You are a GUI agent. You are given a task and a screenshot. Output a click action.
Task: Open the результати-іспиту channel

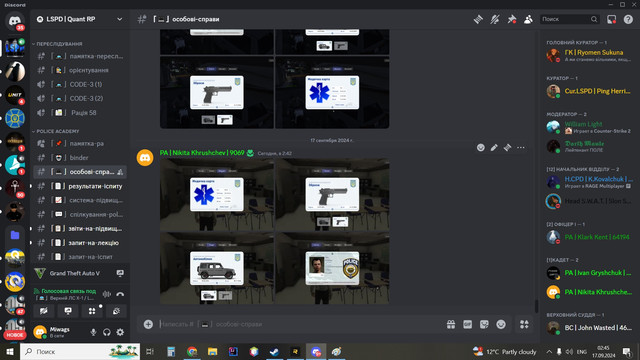[x=80, y=186]
